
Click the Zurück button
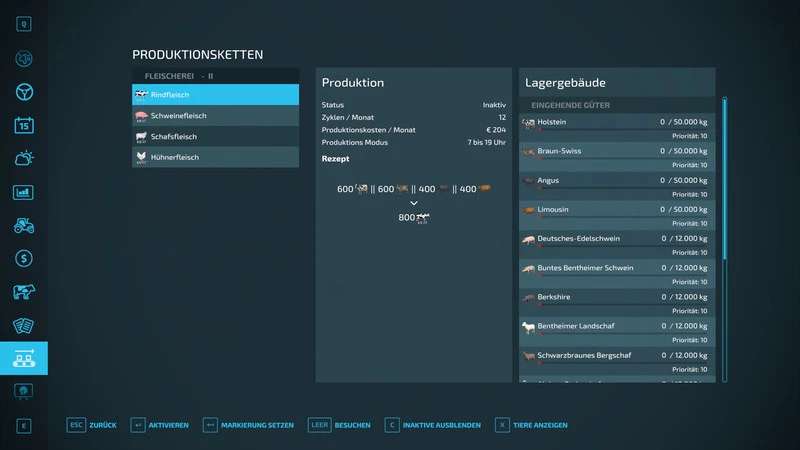[x=92, y=425]
